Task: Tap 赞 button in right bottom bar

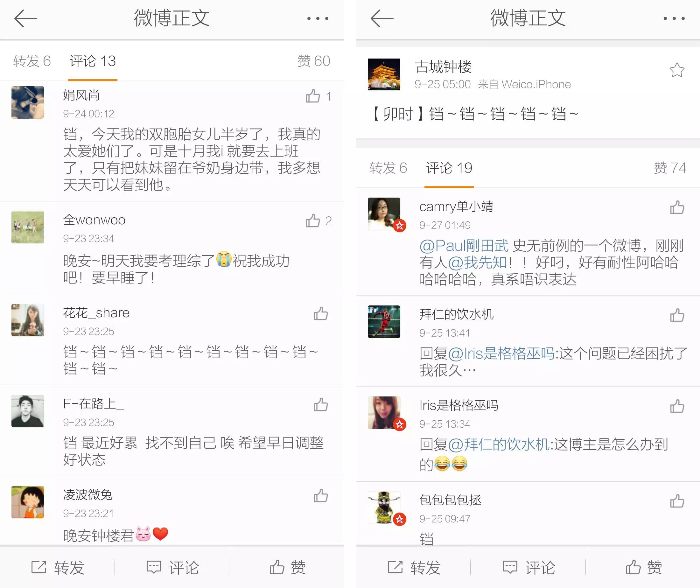Action: (644, 567)
